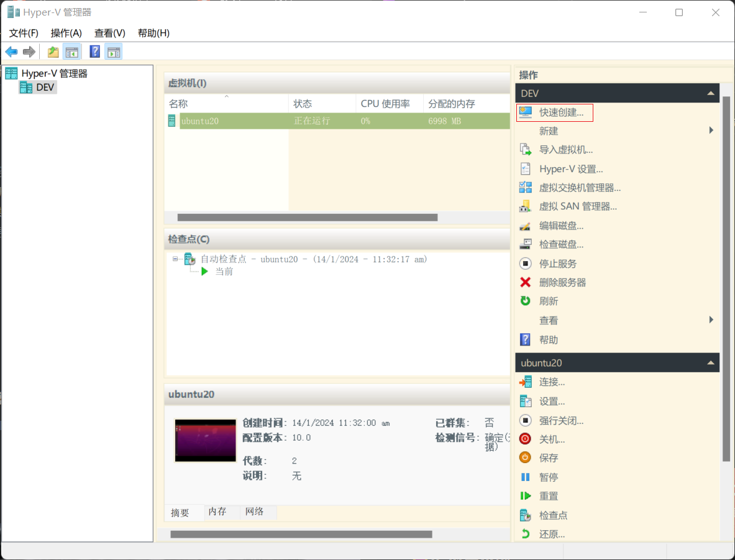Image resolution: width=735 pixels, height=560 pixels.
Task: Open the 帮助(H) menu
Action: click(x=153, y=33)
